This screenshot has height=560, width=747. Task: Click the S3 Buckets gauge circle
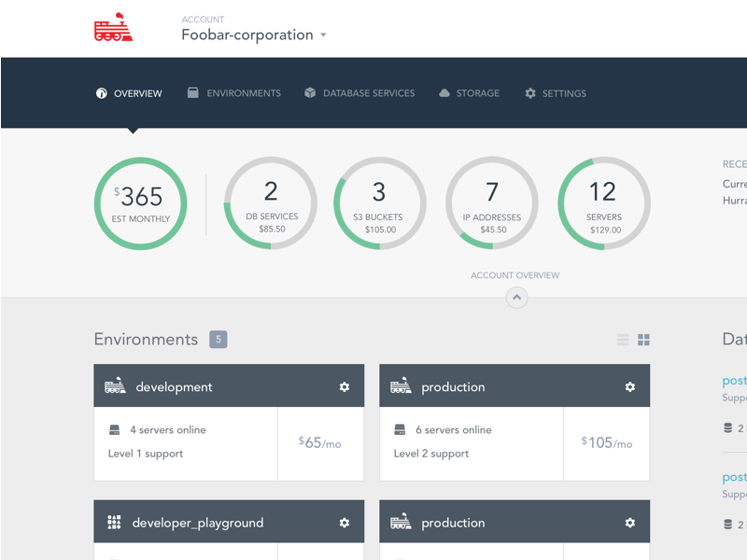[x=380, y=203]
